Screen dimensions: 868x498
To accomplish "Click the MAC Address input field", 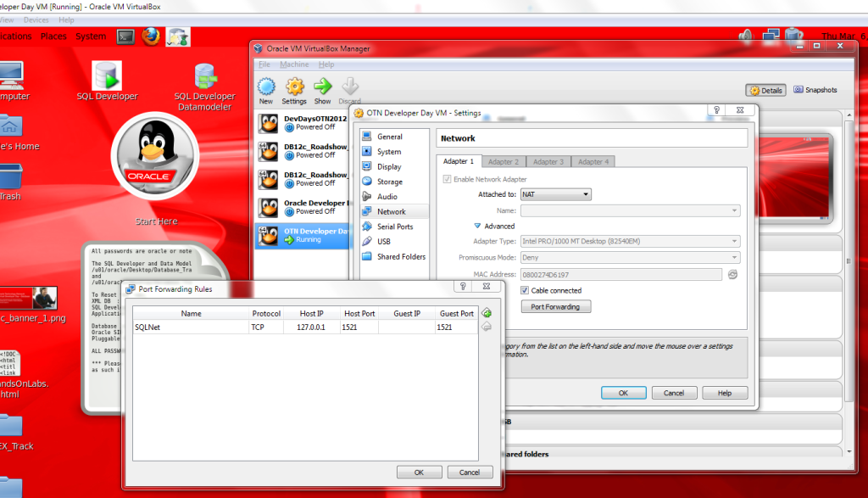I will pos(621,274).
